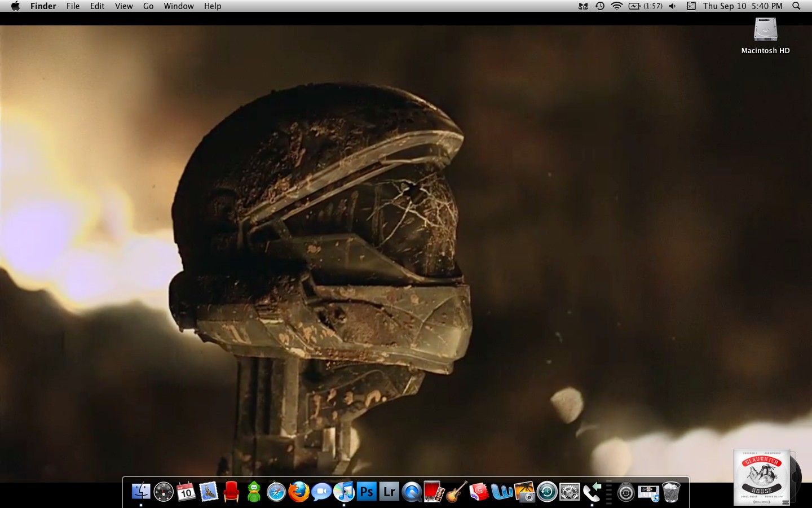Open the Edit menu
Image resolution: width=812 pixels, height=508 pixels.
[x=98, y=6]
